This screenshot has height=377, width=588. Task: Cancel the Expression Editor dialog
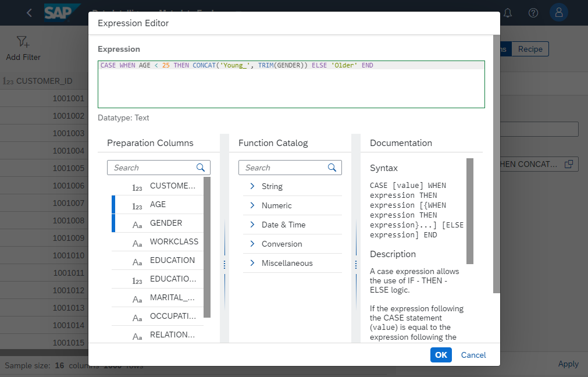[473, 355]
